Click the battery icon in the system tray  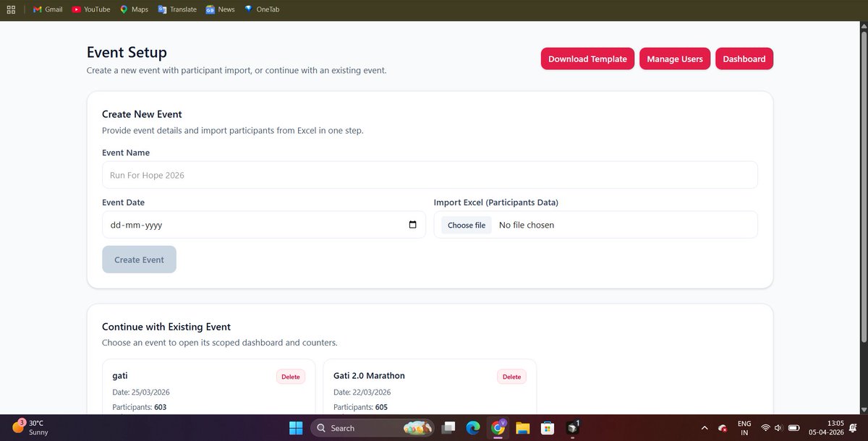[x=792, y=428]
